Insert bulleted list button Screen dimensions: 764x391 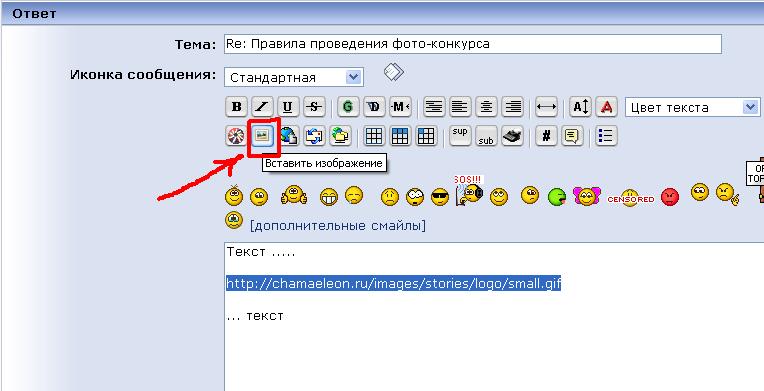tap(606, 136)
